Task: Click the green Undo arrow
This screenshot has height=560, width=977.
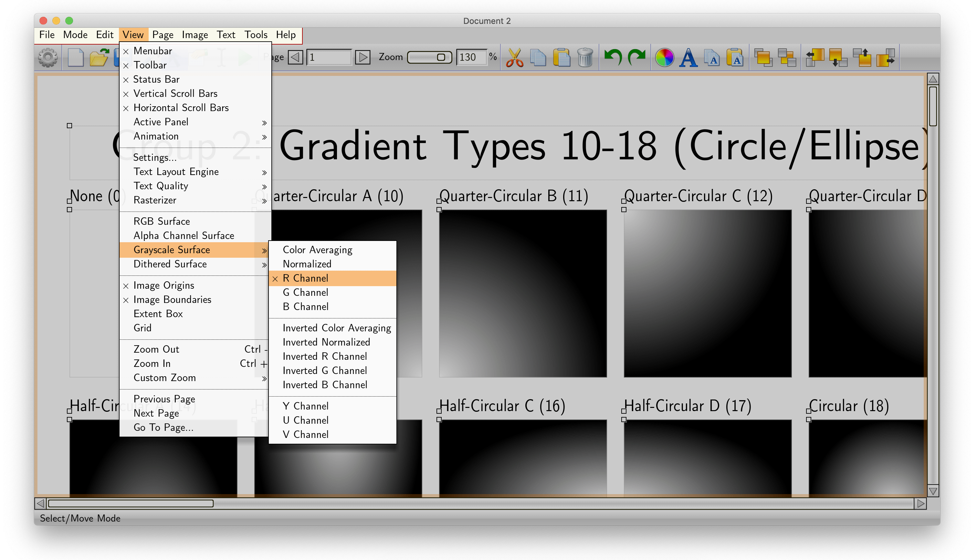Action: click(613, 57)
